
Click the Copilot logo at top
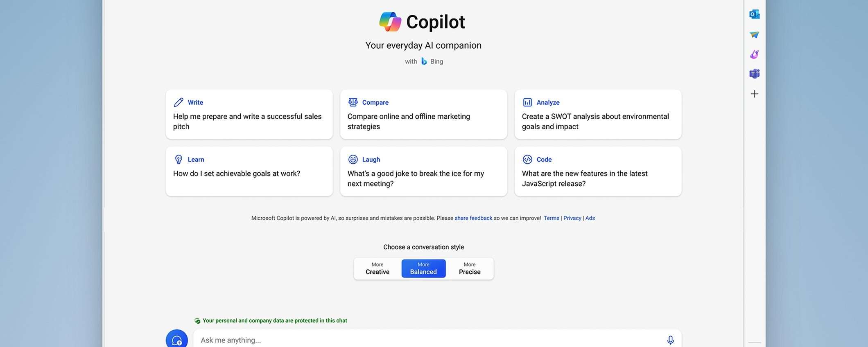[390, 22]
